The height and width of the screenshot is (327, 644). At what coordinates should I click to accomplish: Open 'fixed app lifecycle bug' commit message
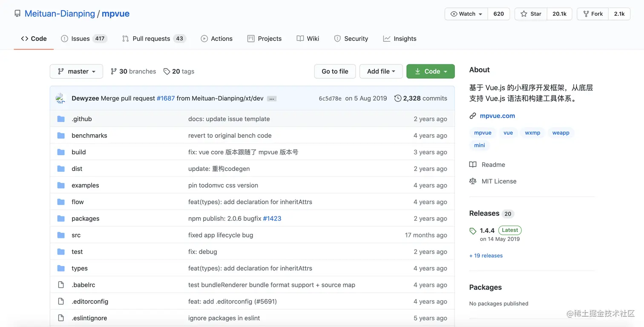[x=221, y=235]
